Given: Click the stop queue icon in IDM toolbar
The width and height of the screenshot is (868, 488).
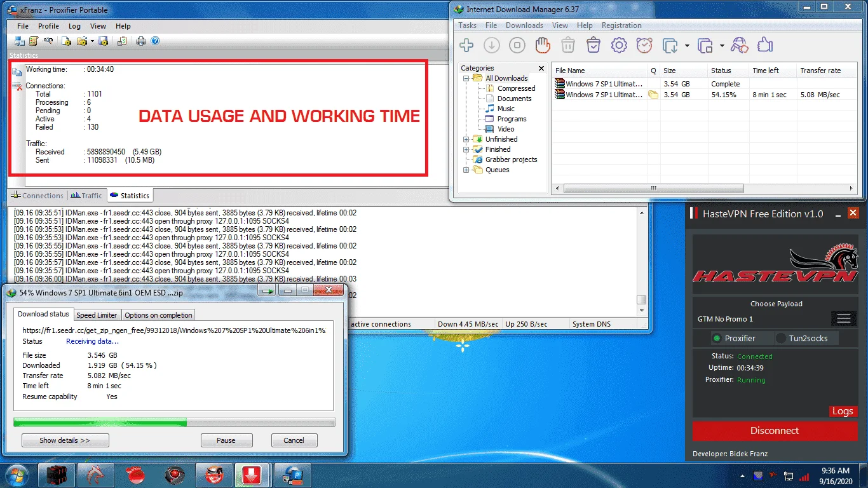Looking at the screenshot, I should tap(705, 45).
